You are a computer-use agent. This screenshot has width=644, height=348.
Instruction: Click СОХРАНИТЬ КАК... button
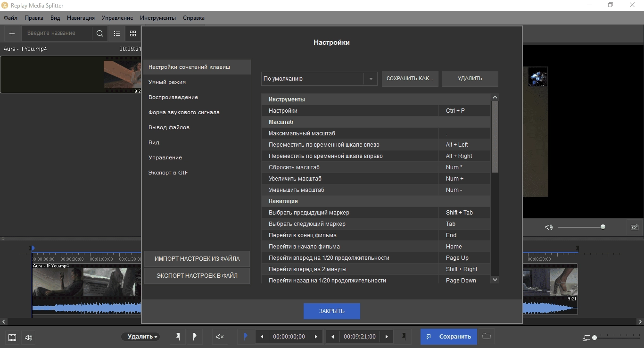tap(410, 79)
